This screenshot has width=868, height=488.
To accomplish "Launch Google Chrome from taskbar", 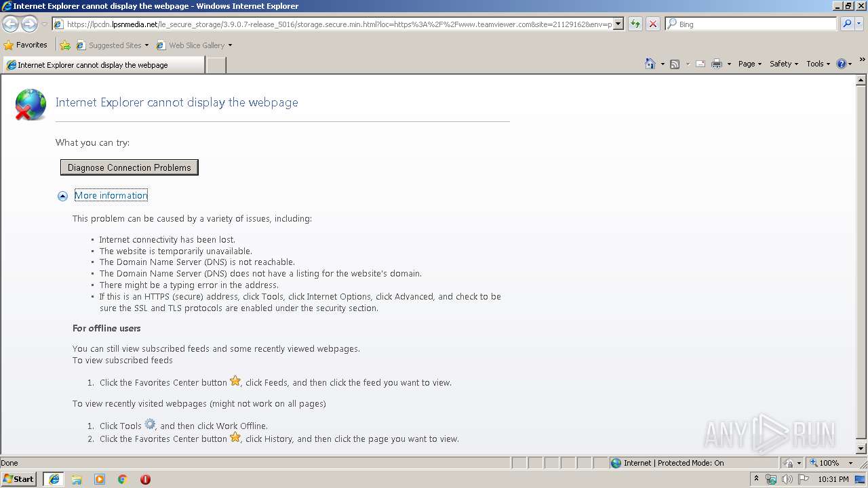I will [123, 479].
